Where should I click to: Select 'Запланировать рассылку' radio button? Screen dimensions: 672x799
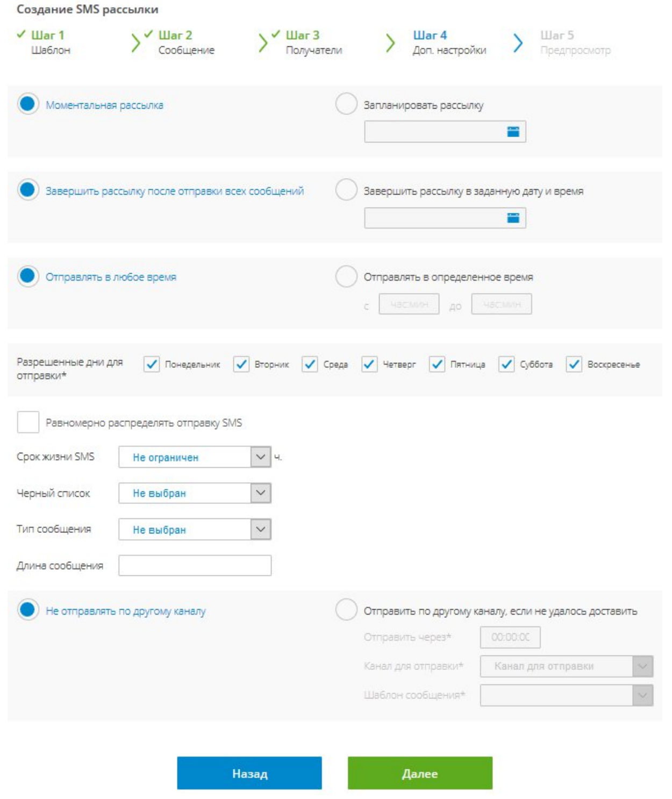(346, 104)
